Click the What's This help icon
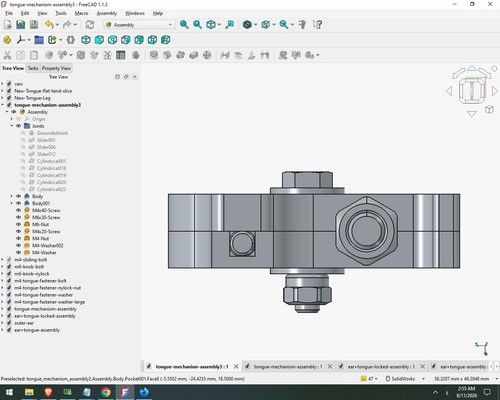This screenshot has height=400, width=500. (317, 25)
